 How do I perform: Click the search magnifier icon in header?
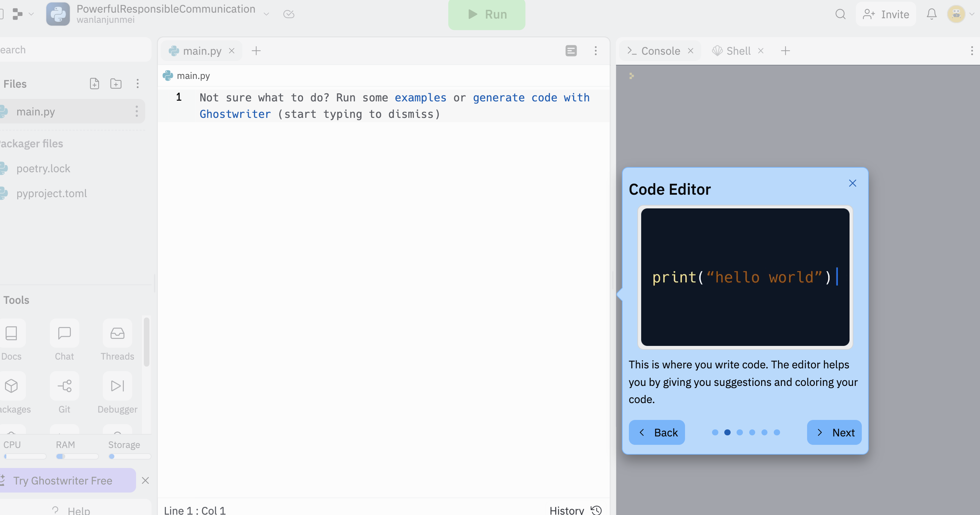pos(840,14)
